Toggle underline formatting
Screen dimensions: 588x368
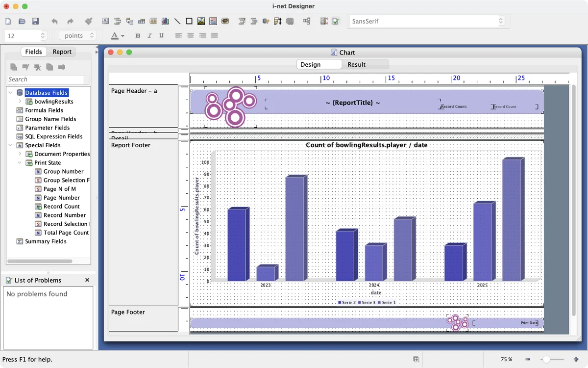click(161, 36)
